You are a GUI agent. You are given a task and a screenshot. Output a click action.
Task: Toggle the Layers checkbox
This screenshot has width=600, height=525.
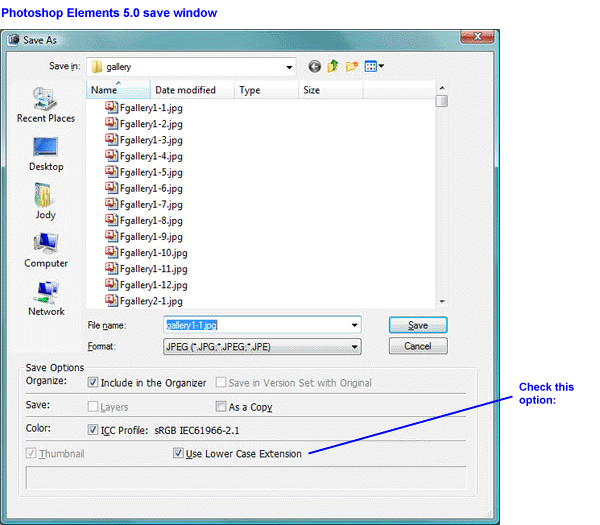(x=93, y=406)
